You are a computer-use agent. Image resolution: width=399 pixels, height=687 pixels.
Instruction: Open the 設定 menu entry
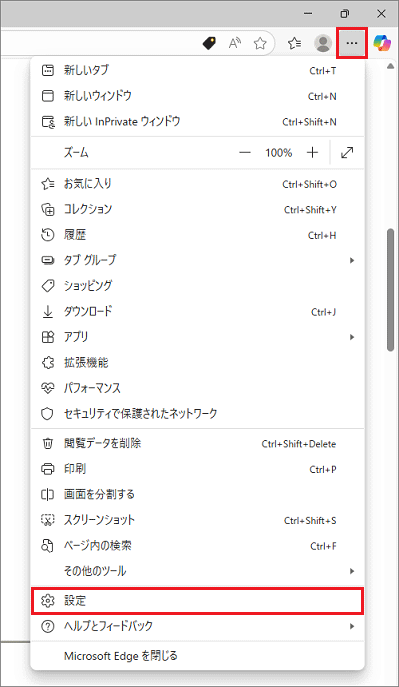198,601
